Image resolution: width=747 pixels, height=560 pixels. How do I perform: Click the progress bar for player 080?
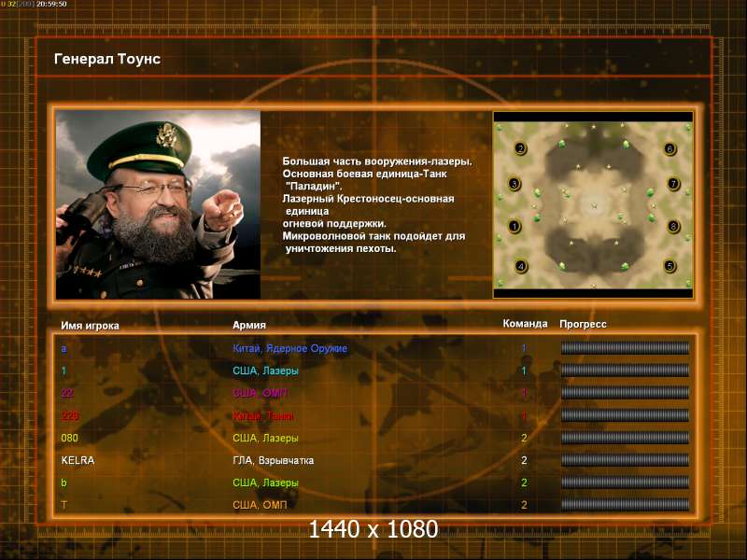tap(625, 438)
